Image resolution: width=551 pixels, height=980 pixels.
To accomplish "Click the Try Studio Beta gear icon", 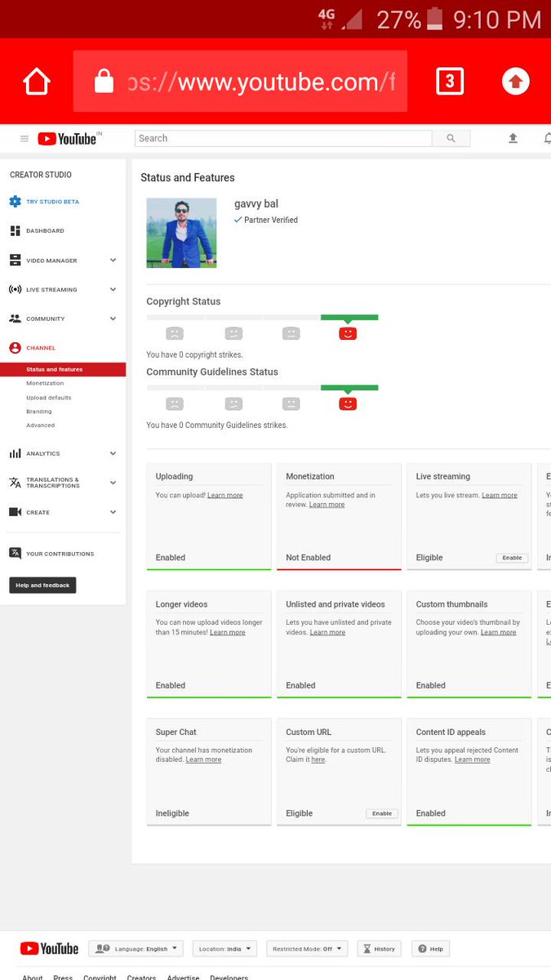I will 15,202.
